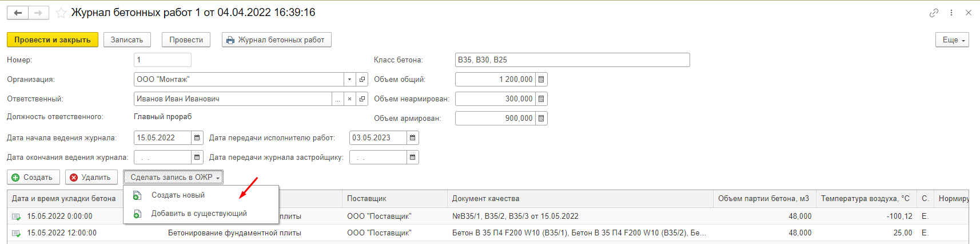Print 'Журнал бетонных работ' via printer button

tap(276, 40)
